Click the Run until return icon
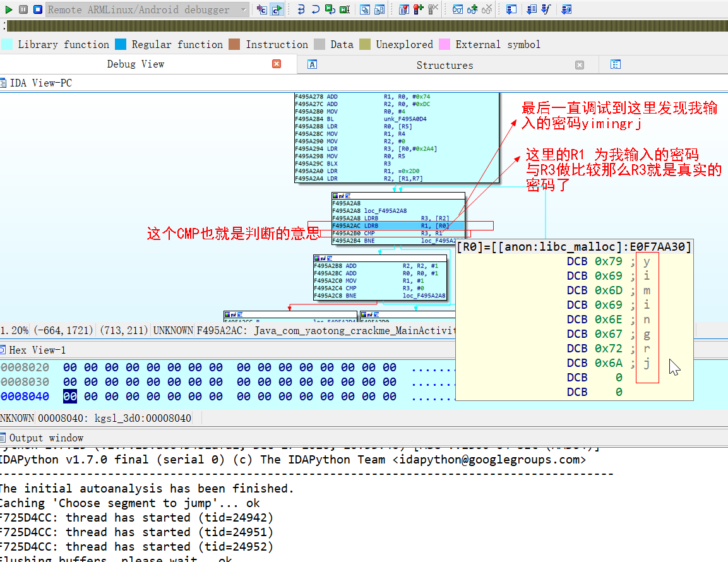 (330, 9)
